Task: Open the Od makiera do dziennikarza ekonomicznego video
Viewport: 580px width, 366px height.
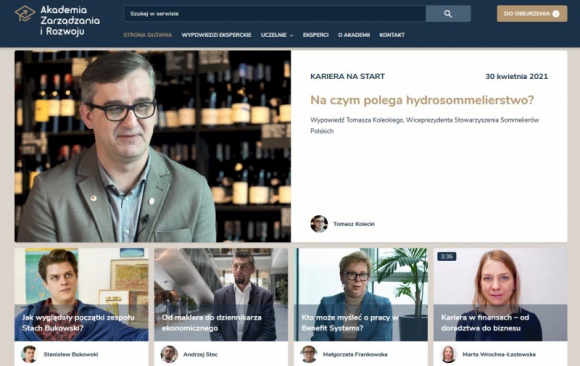Action: point(221,295)
